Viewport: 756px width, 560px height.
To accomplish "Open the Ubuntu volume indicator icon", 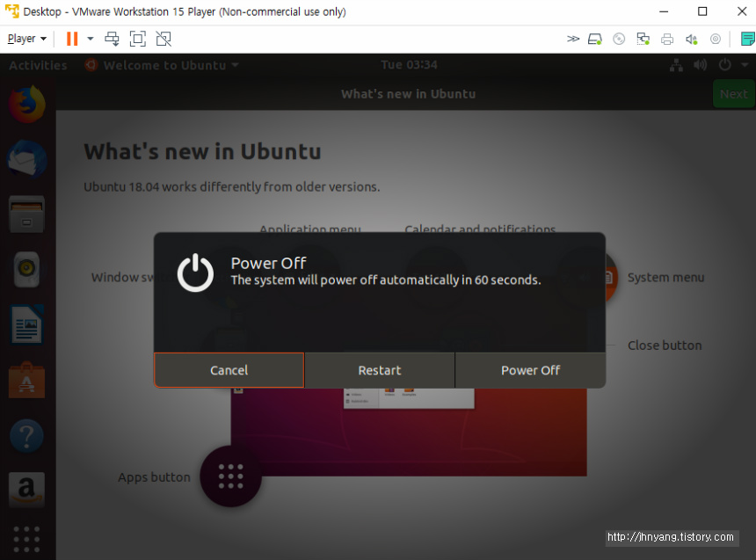I will (700, 65).
